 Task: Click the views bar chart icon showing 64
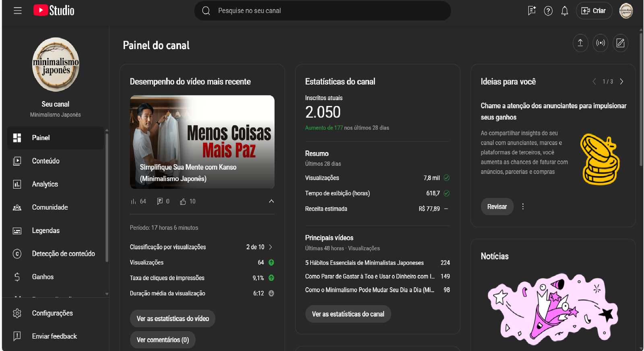point(134,201)
